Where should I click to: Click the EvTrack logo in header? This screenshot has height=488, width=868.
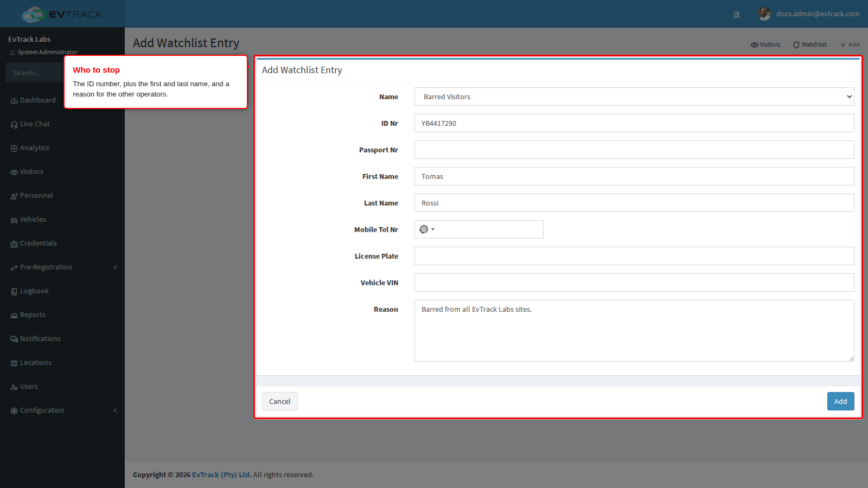(x=62, y=14)
